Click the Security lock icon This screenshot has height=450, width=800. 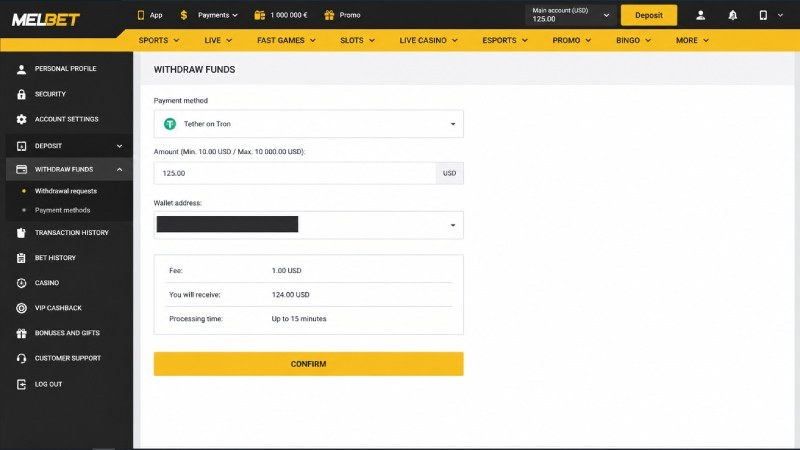click(21, 94)
